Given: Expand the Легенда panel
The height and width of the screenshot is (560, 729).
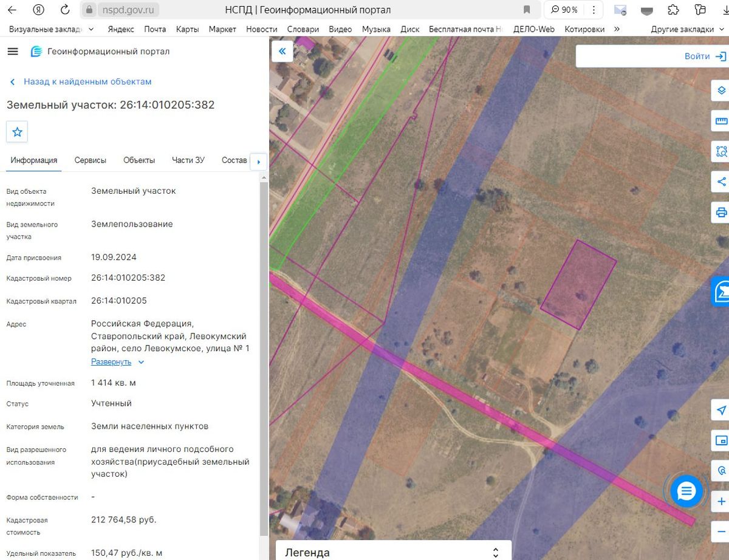Looking at the screenshot, I should pyautogui.click(x=496, y=553).
